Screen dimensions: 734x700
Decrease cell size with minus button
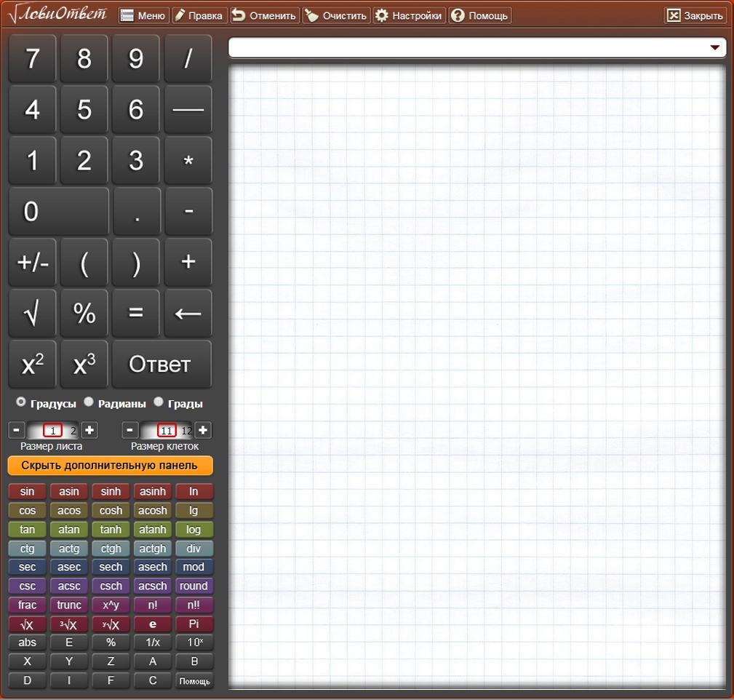point(130,430)
